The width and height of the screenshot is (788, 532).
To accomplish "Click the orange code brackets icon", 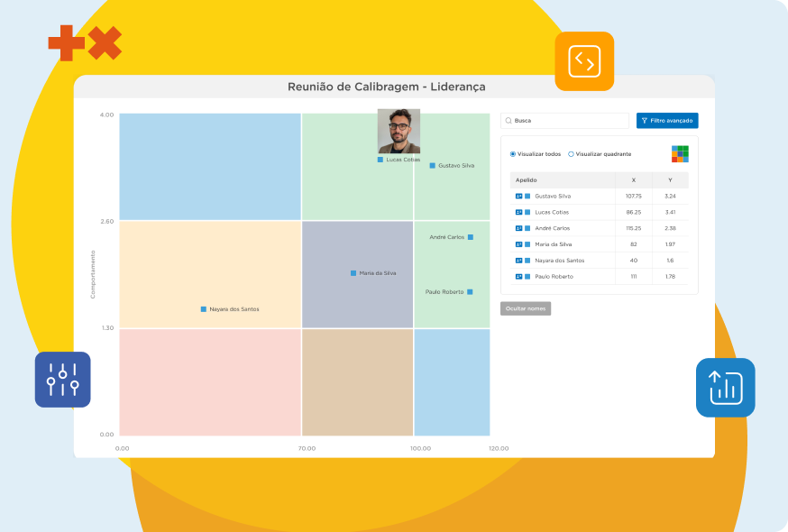I will pyautogui.click(x=584, y=61).
